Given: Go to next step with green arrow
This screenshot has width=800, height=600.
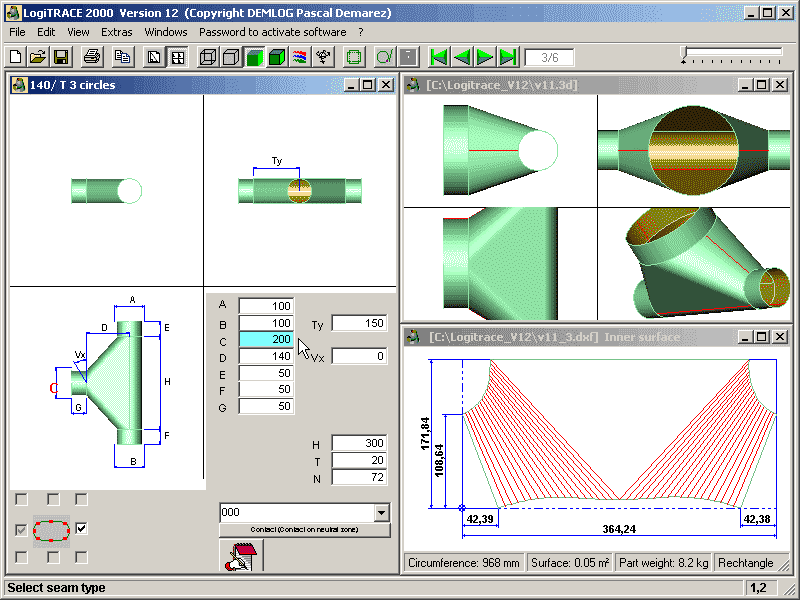Looking at the screenshot, I should coord(485,57).
